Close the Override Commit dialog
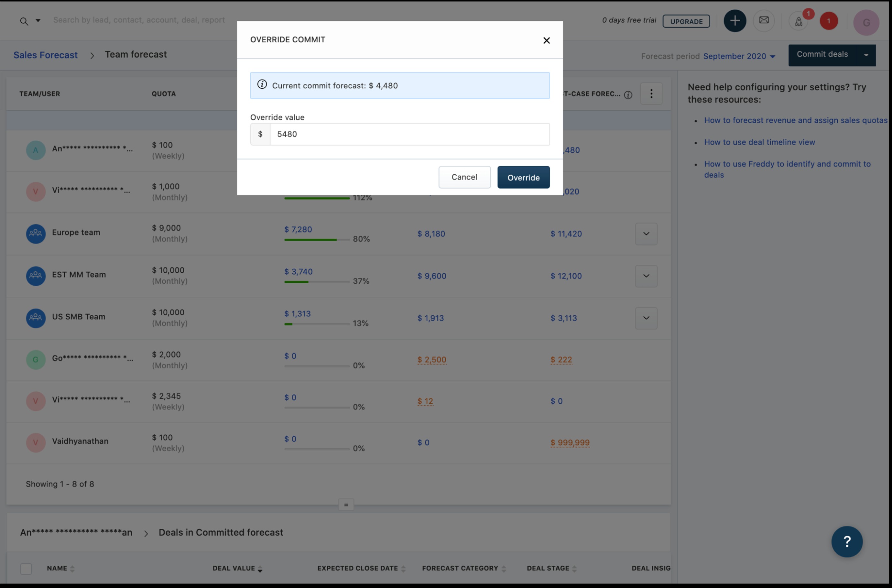Image resolution: width=892 pixels, height=588 pixels. click(x=546, y=40)
